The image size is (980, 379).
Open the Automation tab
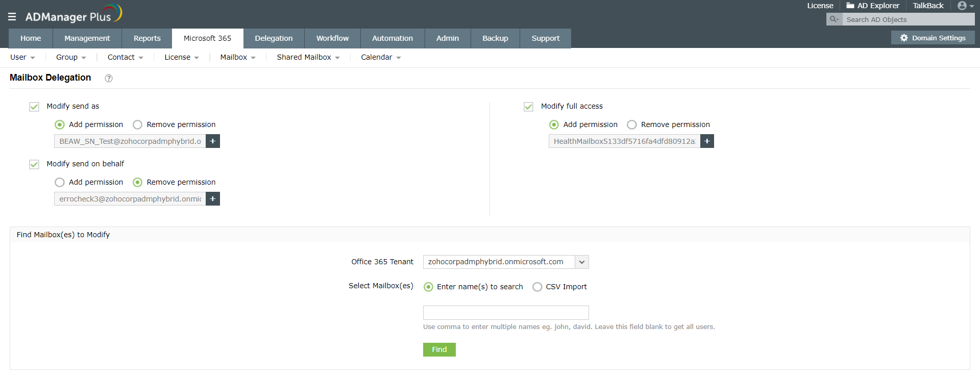click(393, 38)
